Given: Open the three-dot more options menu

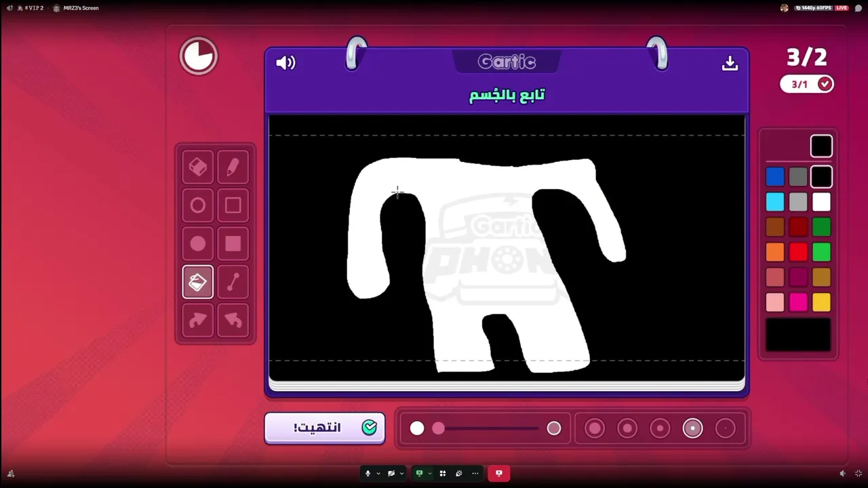Looking at the screenshot, I should pyautogui.click(x=475, y=473).
